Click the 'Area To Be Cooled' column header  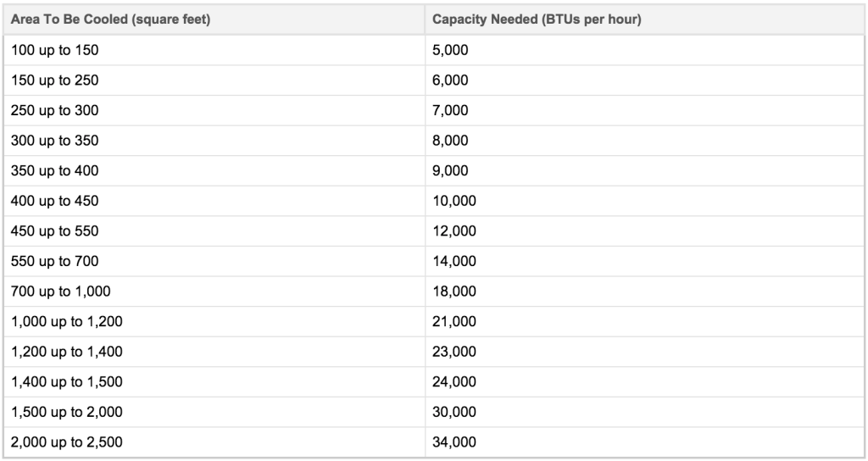(110, 19)
